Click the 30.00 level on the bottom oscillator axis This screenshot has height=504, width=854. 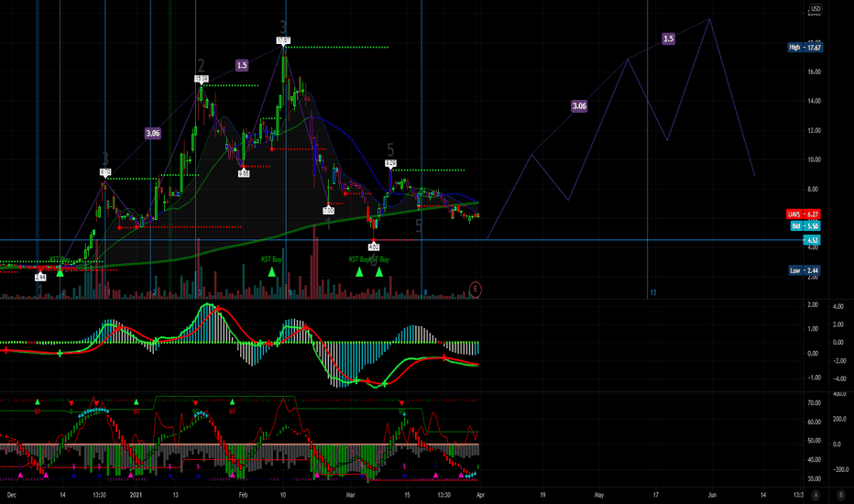click(814, 479)
